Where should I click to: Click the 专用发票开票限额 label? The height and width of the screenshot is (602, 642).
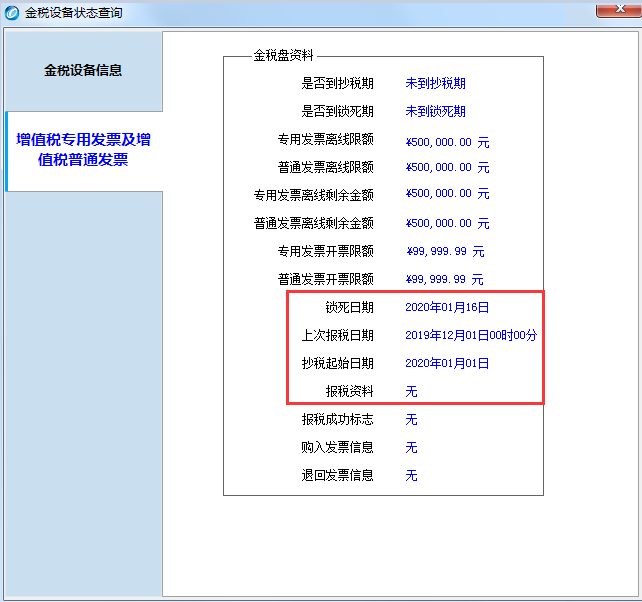click(x=326, y=251)
